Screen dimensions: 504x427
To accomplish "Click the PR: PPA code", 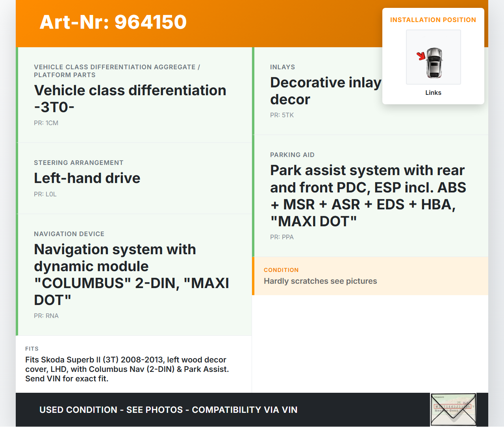I will click(282, 237).
